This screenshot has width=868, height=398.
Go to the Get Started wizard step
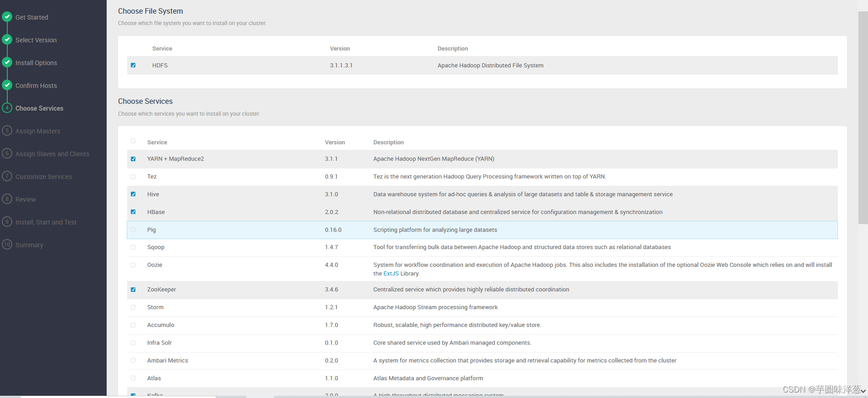[31, 17]
